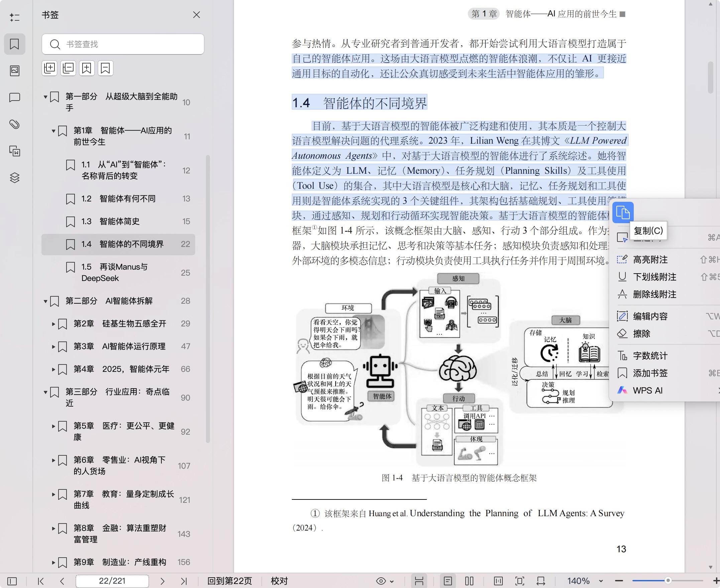Click the 书签查找 search field
The height and width of the screenshot is (588, 720).
(x=123, y=44)
